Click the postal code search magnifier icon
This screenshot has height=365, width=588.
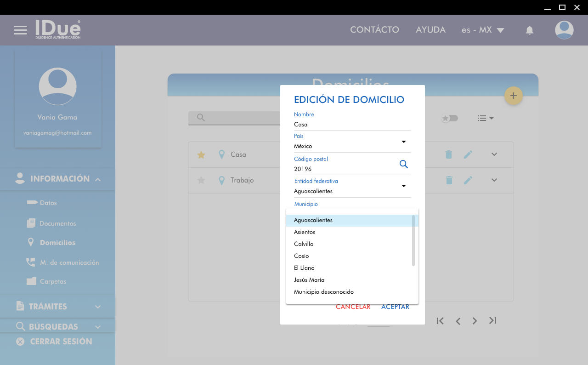[x=403, y=164]
